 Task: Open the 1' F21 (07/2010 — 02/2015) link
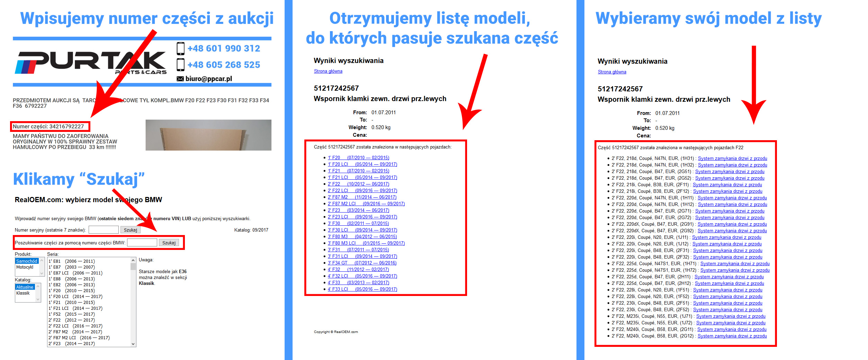coord(359,171)
